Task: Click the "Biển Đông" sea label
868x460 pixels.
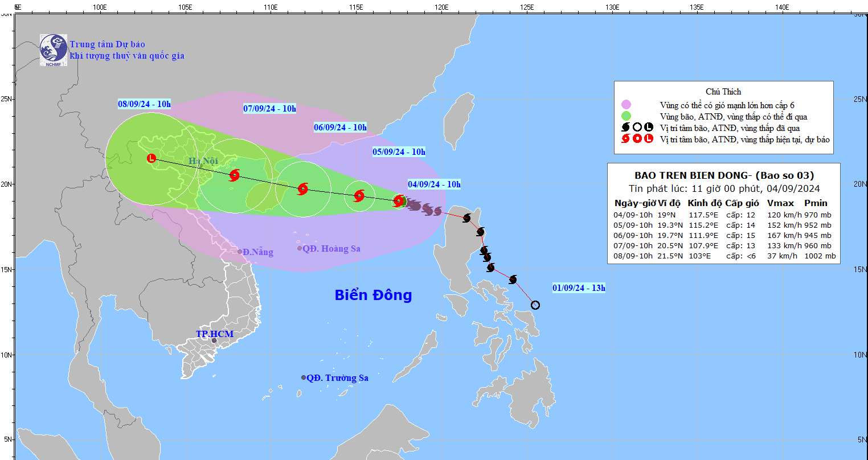Action: tap(373, 295)
